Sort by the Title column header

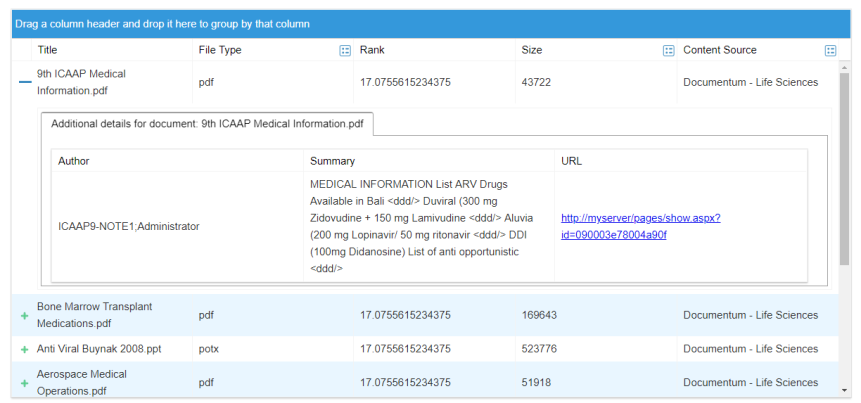(48, 50)
